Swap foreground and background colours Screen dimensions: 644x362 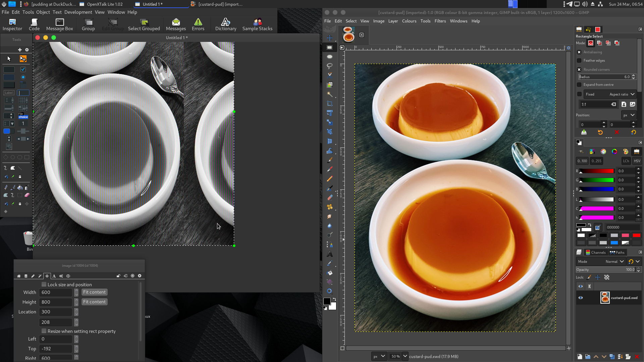[x=334, y=299]
